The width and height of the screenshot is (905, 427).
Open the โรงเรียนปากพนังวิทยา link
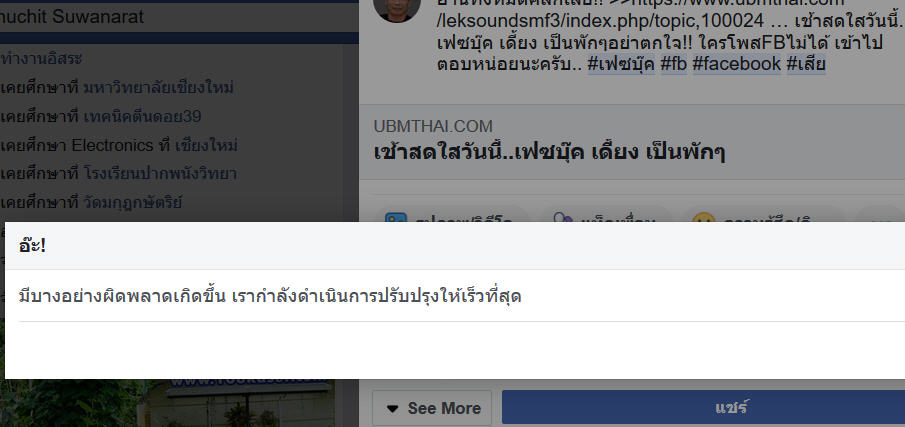click(x=160, y=174)
